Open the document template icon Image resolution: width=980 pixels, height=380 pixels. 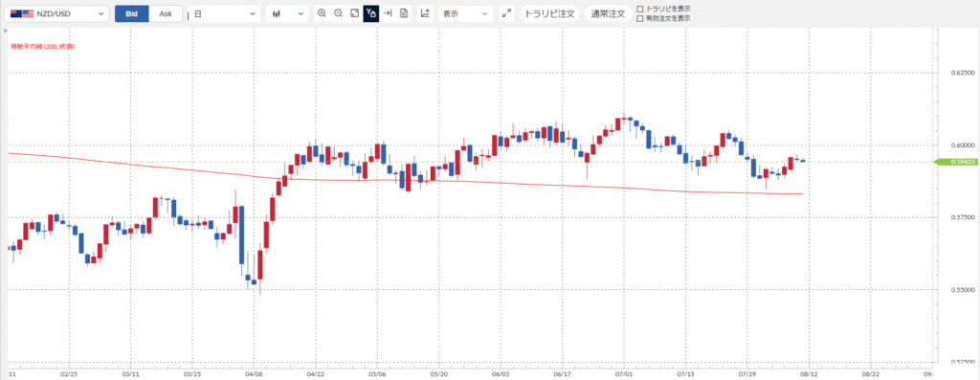pyautogui.click(x=404, y=13)
